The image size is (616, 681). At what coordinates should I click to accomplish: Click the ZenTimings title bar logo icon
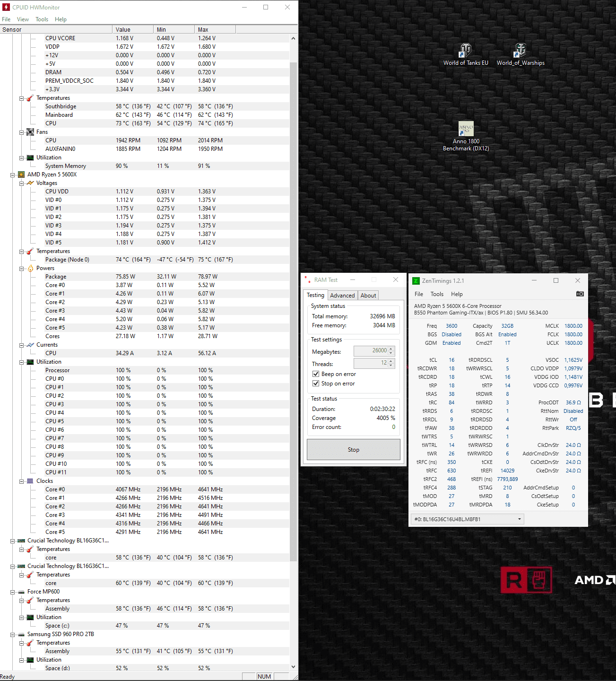pyautogui.click(x=416, y=280)
